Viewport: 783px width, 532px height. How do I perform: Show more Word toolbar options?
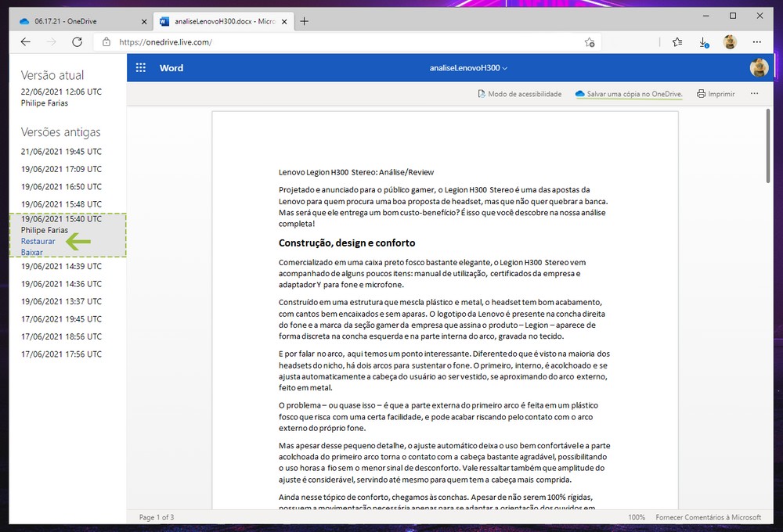click(754, 93)
